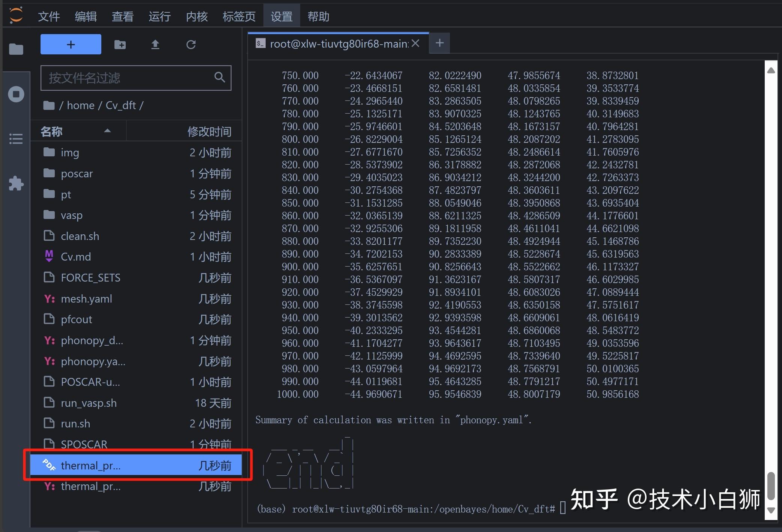Click the Markdown icon beside Cv.md
782x532 pixels.
(x=49, y=256)
